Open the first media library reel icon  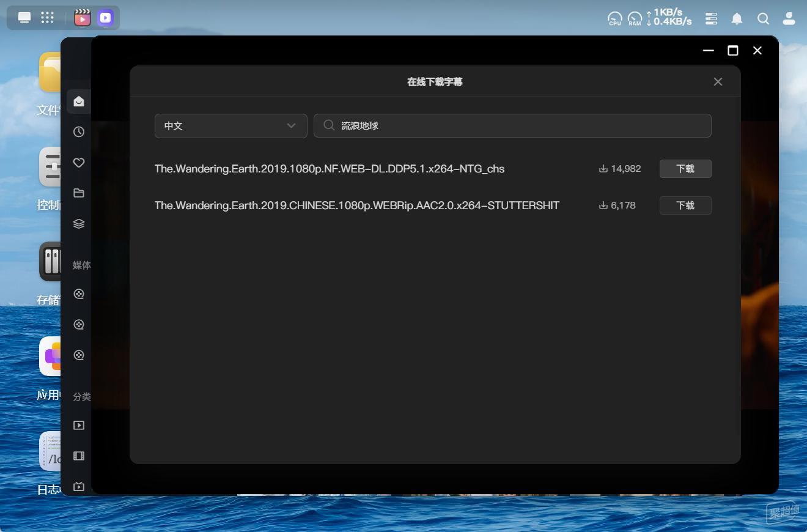point(79,294)
